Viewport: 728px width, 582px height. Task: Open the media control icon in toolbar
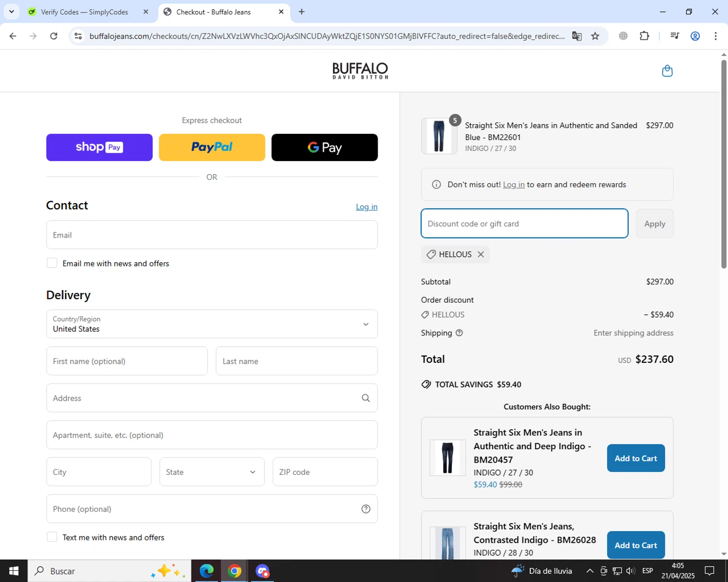[674, 36]
